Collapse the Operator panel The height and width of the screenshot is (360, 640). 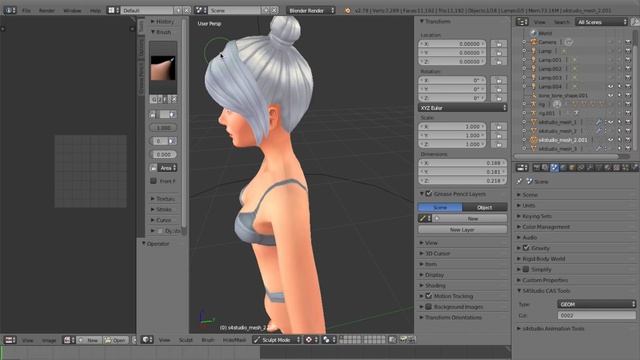156,244
